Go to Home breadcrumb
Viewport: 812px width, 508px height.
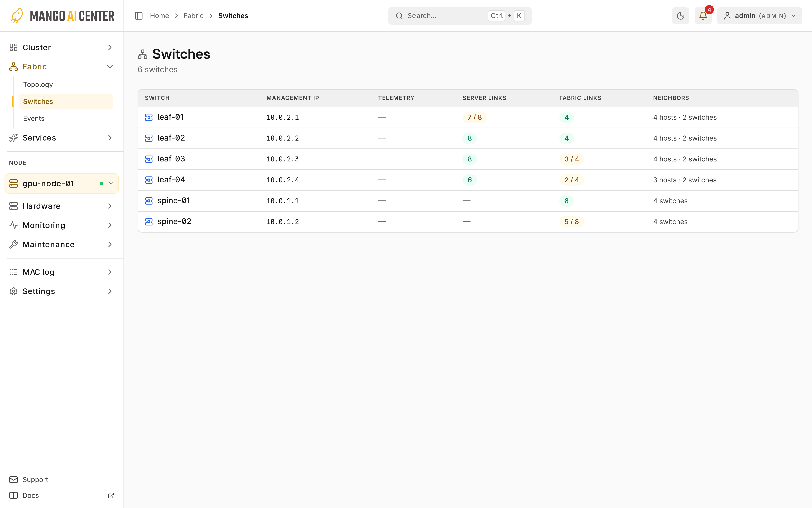tap(159, 16)
